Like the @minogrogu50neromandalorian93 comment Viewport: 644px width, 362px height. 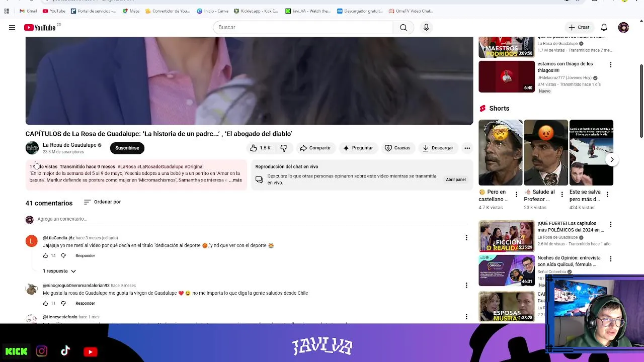pos(45,303)
